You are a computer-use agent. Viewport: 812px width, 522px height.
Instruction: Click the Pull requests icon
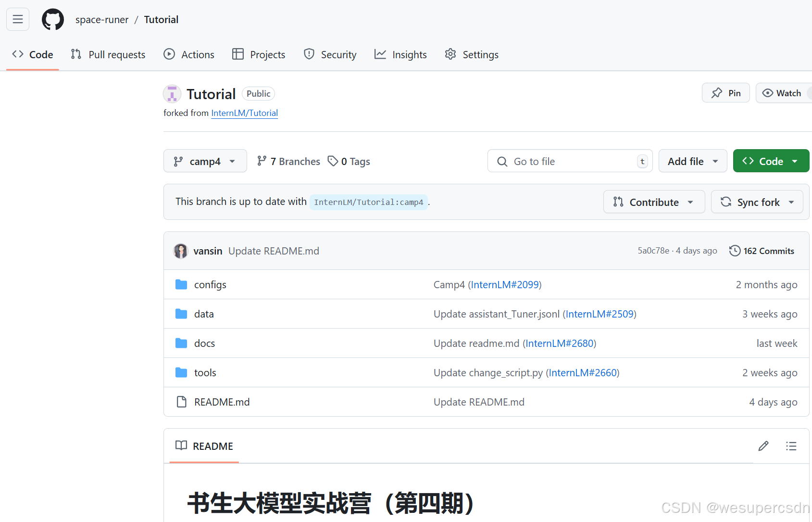[76, 54]
